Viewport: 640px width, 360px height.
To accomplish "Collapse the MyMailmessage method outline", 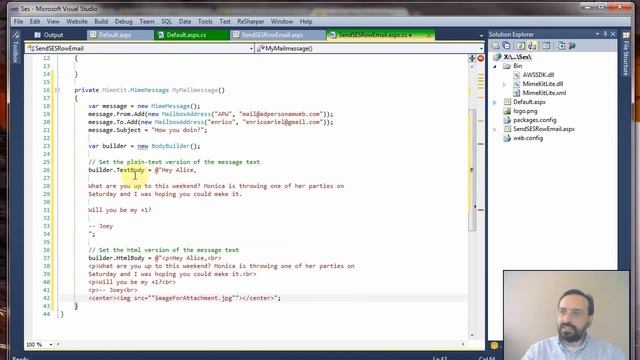I will tap(57, 90).
